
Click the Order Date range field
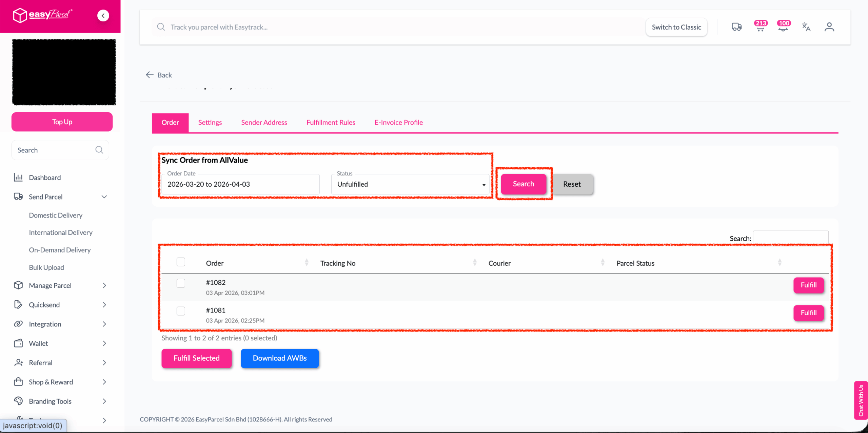coord(240,184)
